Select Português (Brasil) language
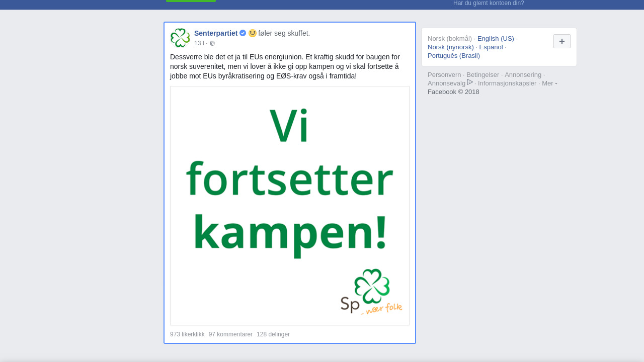Viewport: 644px width, 362px height. tap(454, 56)
